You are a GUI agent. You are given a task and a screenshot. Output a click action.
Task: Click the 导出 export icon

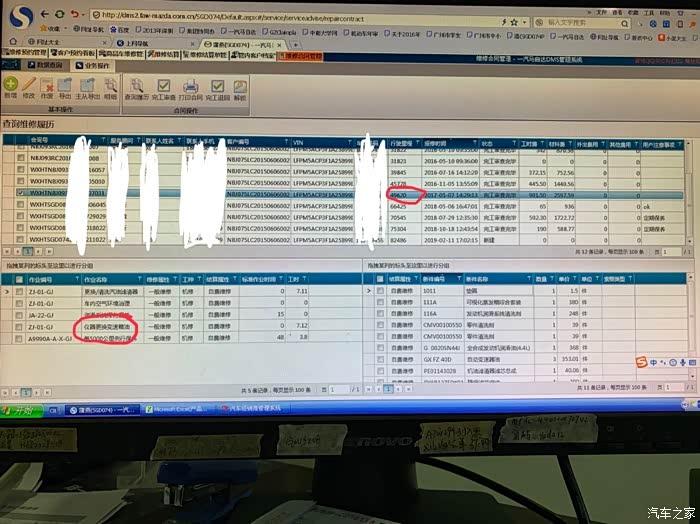pyautogui.click(x=65, y=85)
